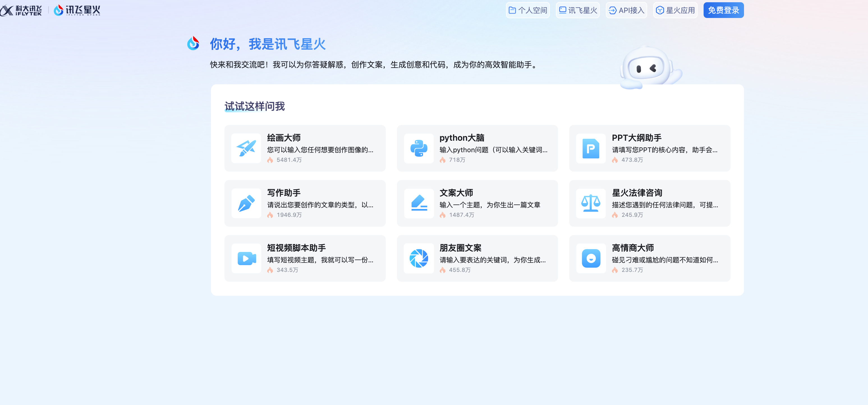Select the 朋友圈文案 title
This screenshot has height=405, width=868.
(x=460, y=248)
